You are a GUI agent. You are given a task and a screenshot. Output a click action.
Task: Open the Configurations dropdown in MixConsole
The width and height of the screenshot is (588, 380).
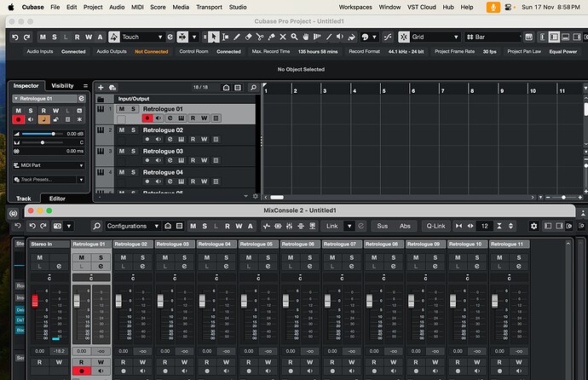[133, 226]
